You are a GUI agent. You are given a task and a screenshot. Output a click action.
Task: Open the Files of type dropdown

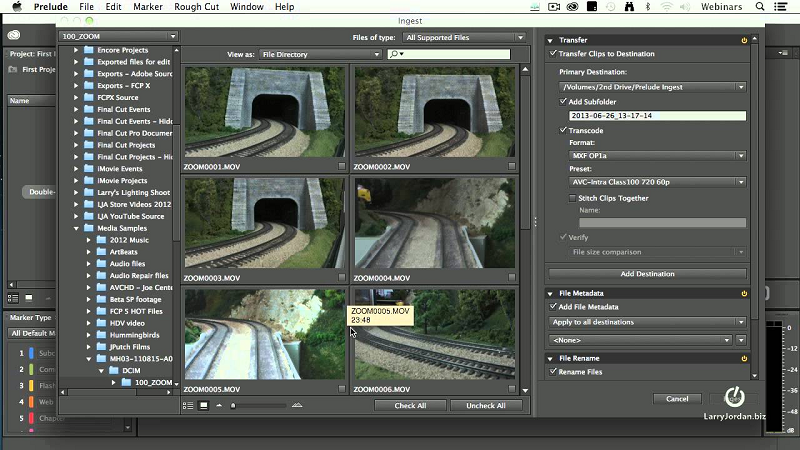[x=465, y=38]
